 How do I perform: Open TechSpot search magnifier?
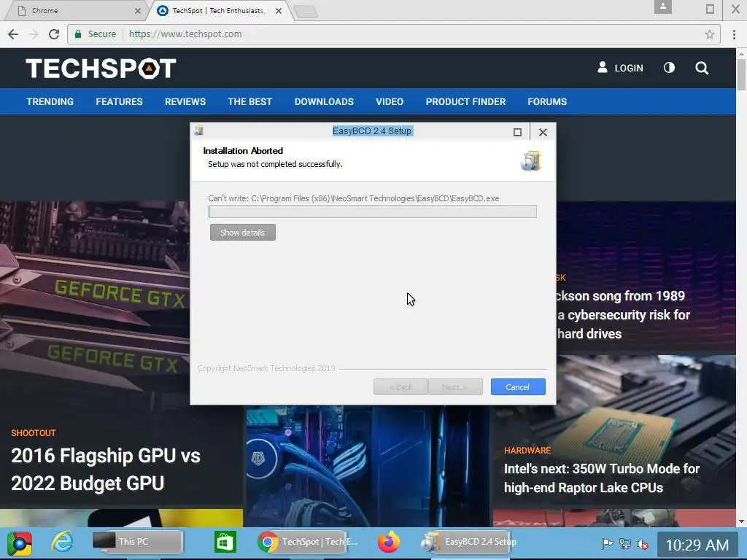702,68
